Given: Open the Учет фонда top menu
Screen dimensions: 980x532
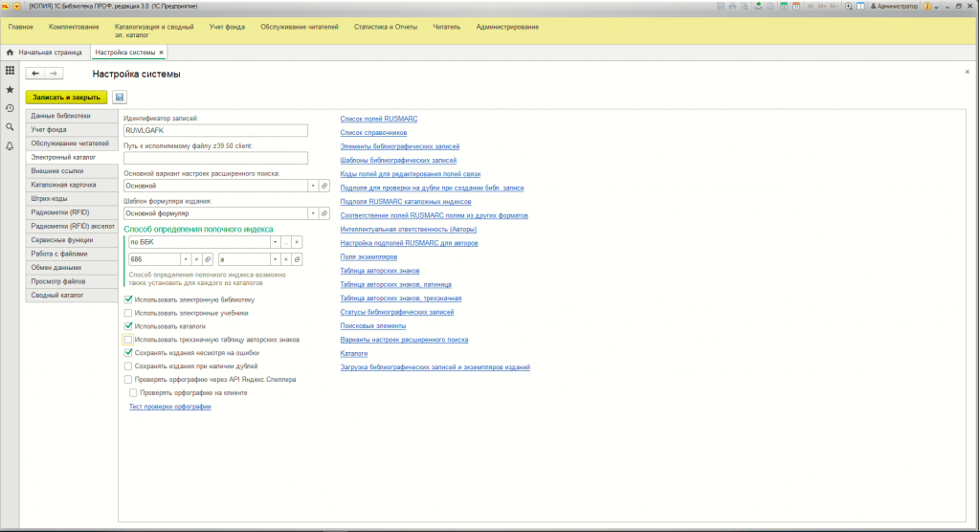Looking at the screenshot, I should pyautogui.click(x=227, y=27).
